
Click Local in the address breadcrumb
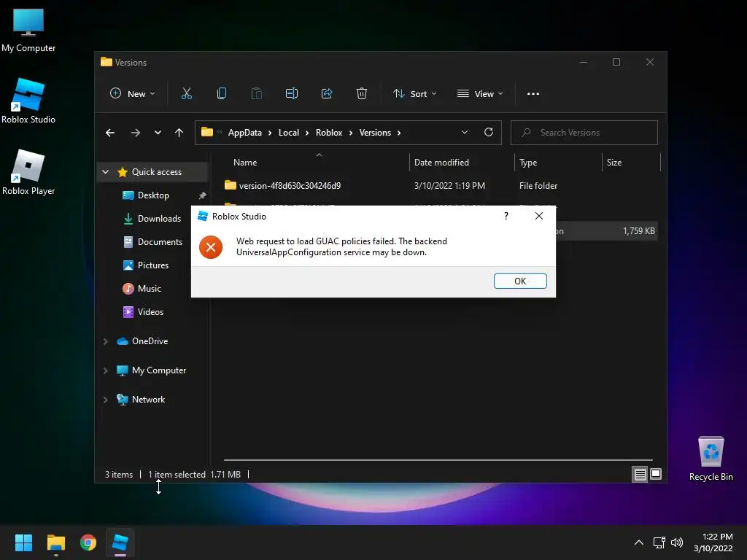pos(289,133)
